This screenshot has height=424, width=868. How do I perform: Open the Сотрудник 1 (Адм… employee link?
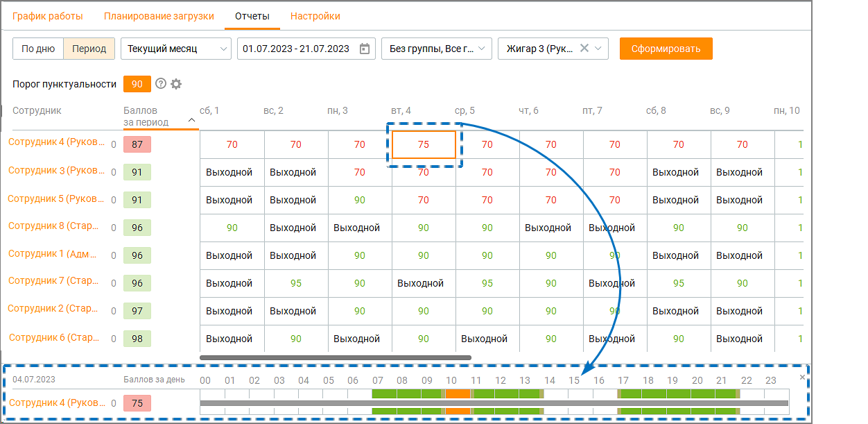(x=53, y=254)
